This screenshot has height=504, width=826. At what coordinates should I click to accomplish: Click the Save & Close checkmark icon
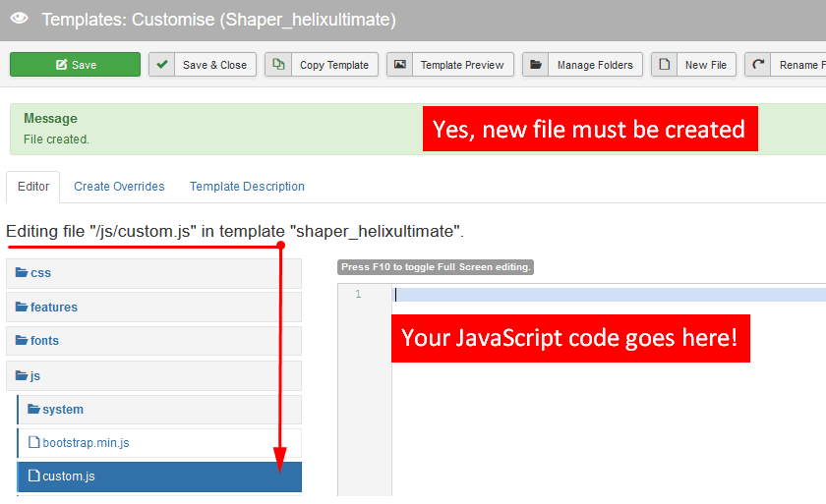(x=161, y=64)
